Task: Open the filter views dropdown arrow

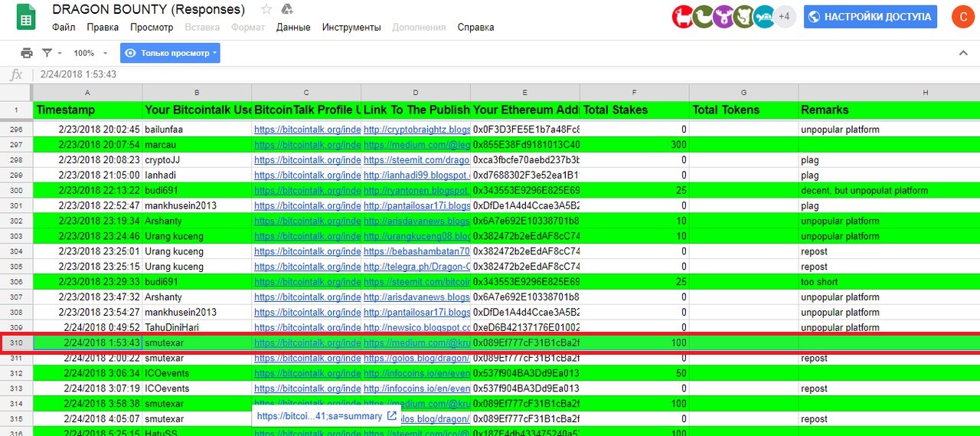Action: pos(60,53)
